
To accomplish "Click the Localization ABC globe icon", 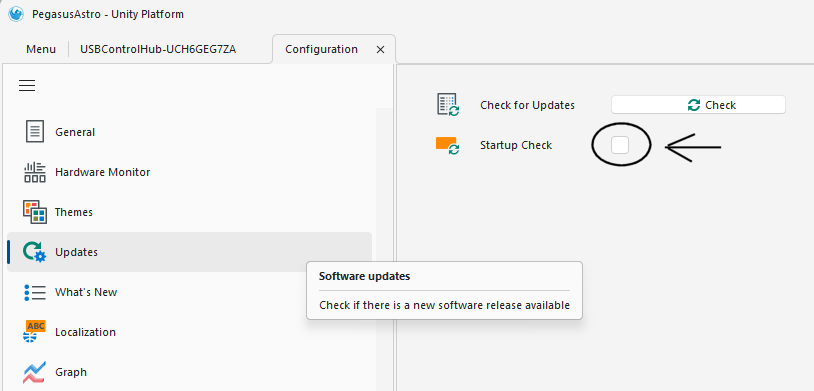I will (x=35, y=332).
